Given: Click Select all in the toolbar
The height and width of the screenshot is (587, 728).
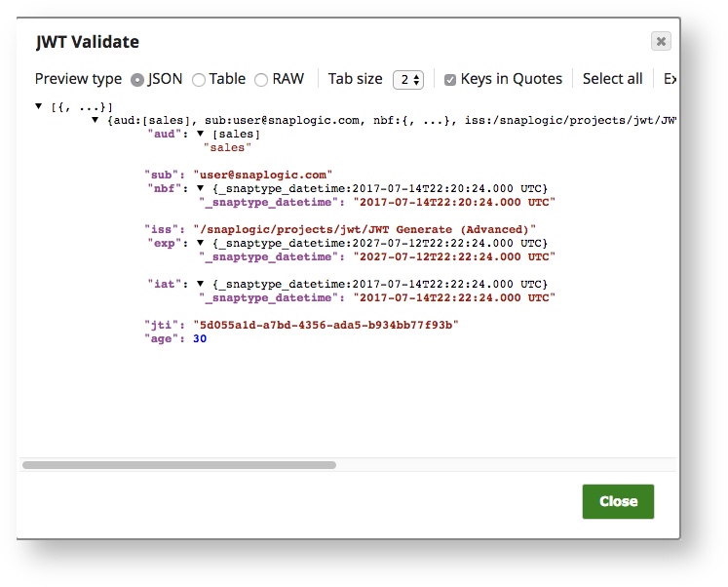Looking at the screenshot, I should pyautogui.click(x=612, y=79).
